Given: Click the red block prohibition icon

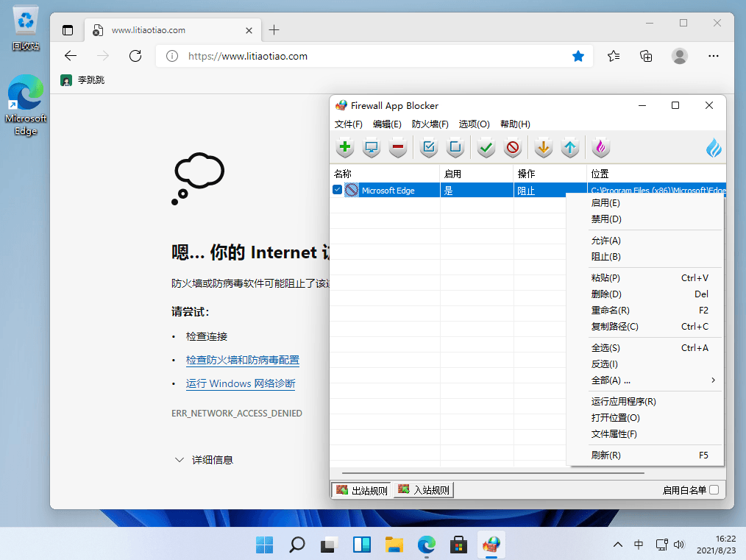Looking at the screenshot, I should [x=512, y=147].
